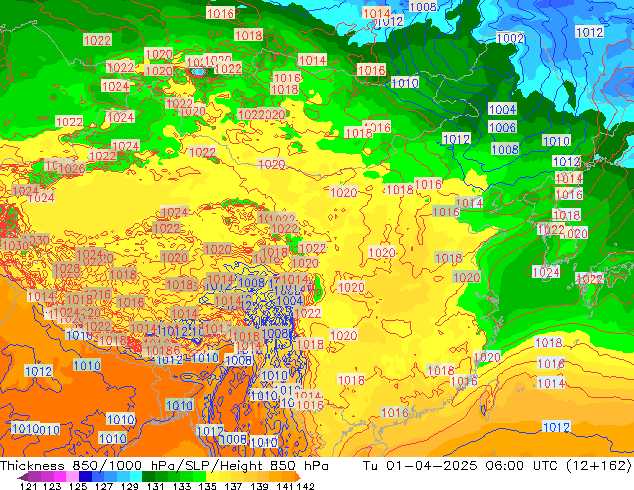
Task: Select the cyan legend swatch before 131
Action: (136, 477)
